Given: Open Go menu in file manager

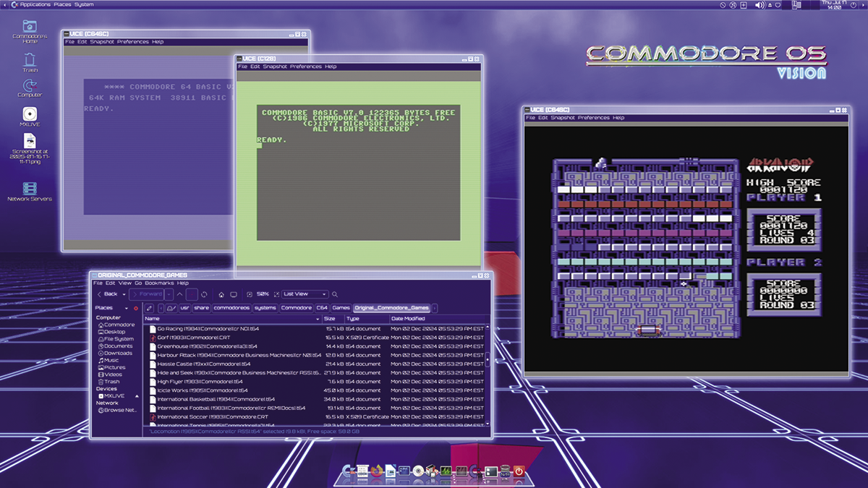Looking at the screenshot, I should pos(137,283).
